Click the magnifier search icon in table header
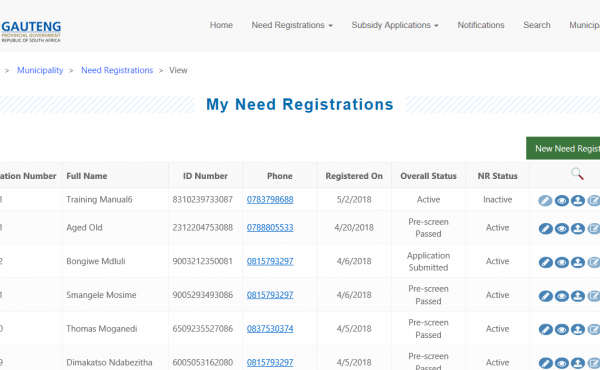 tap(577, 174)
